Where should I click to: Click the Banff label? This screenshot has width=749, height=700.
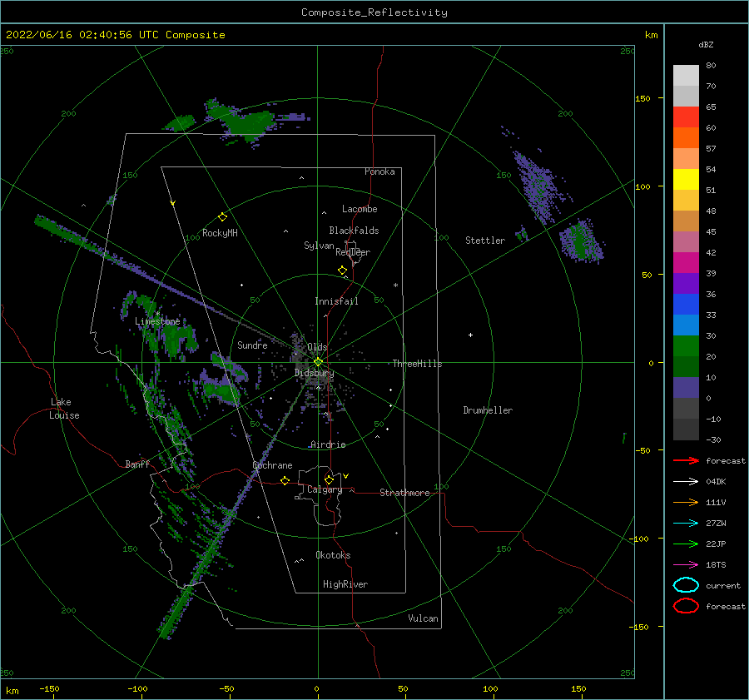137,464
